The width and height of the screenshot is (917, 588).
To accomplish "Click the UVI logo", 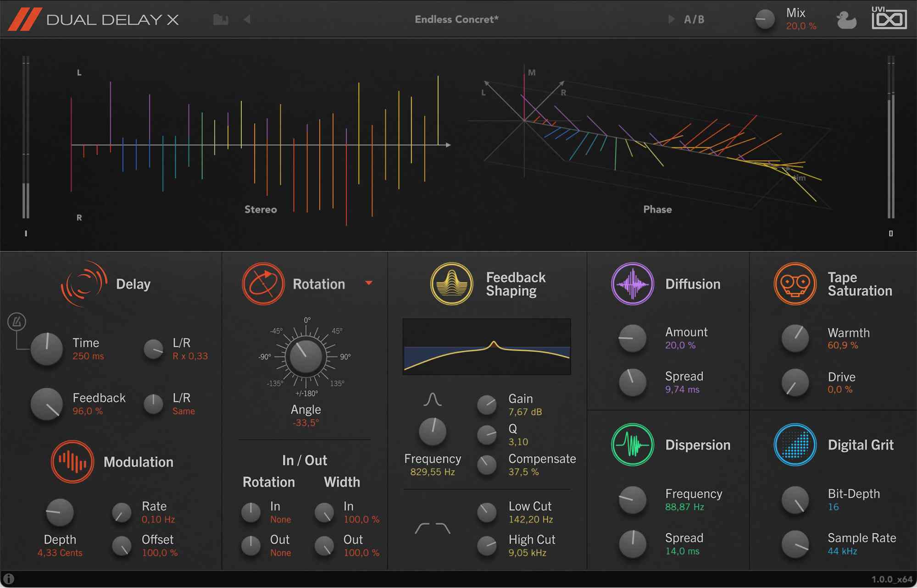I will pos(889,19).
